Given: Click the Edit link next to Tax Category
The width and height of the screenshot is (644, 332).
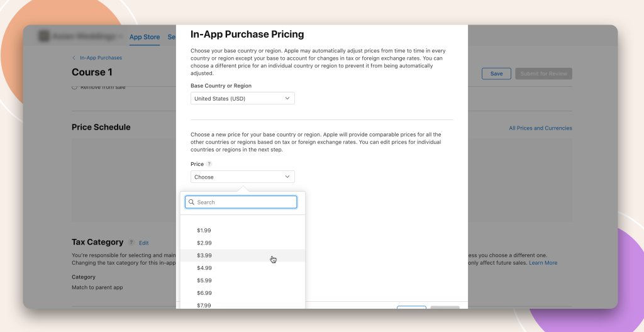Looking at the screenshot, I should 144,243.
